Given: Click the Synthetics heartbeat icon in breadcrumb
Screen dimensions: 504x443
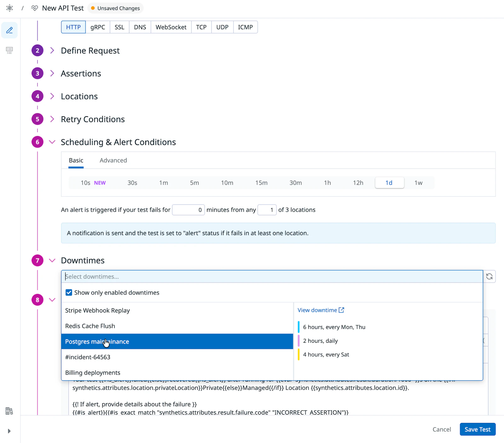Looking at the screenshot, I should (35, 8).
